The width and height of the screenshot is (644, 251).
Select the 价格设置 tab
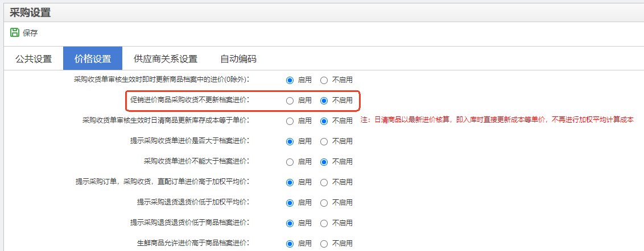tap(93, 59)
